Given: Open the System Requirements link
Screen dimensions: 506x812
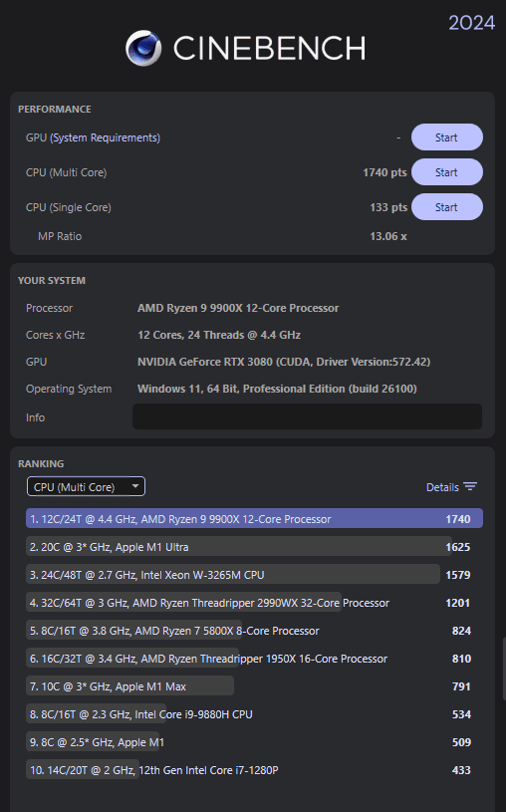Looking at the screenshot, I should tap(106, 137).
